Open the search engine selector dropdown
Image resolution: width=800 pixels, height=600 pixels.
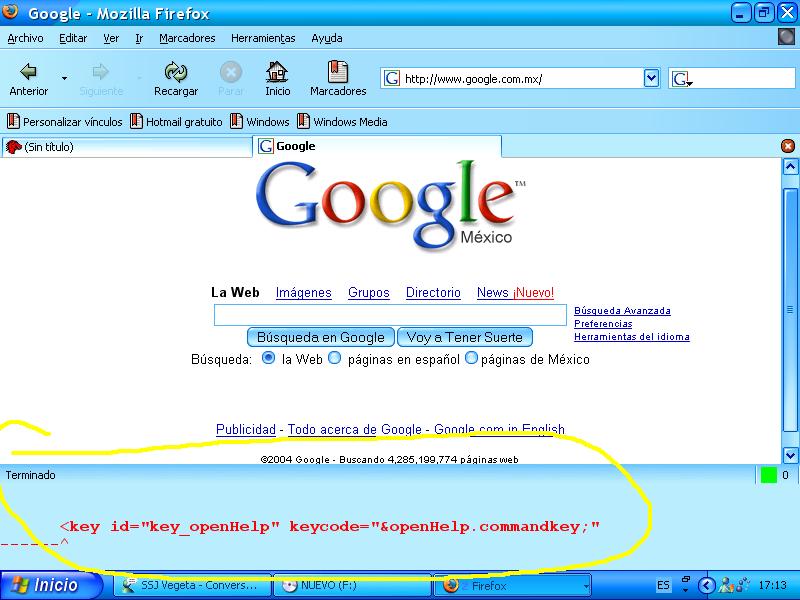682,79
